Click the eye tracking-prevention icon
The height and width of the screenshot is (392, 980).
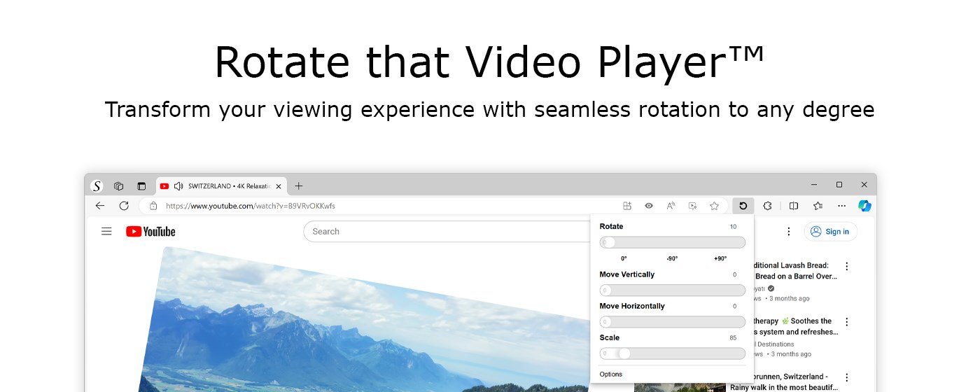pyautogui.click(x=649, y=206)
